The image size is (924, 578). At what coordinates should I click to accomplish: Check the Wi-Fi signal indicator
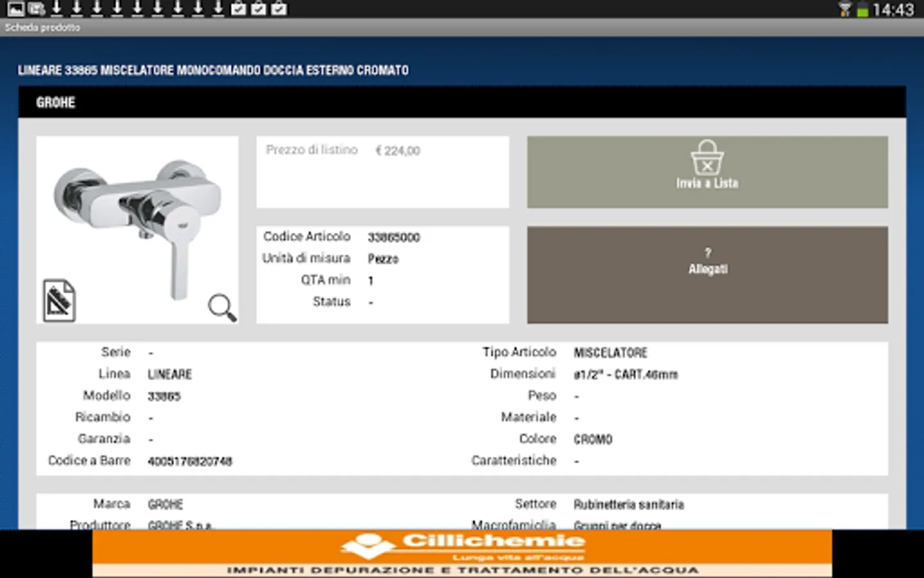pos(844,10)
